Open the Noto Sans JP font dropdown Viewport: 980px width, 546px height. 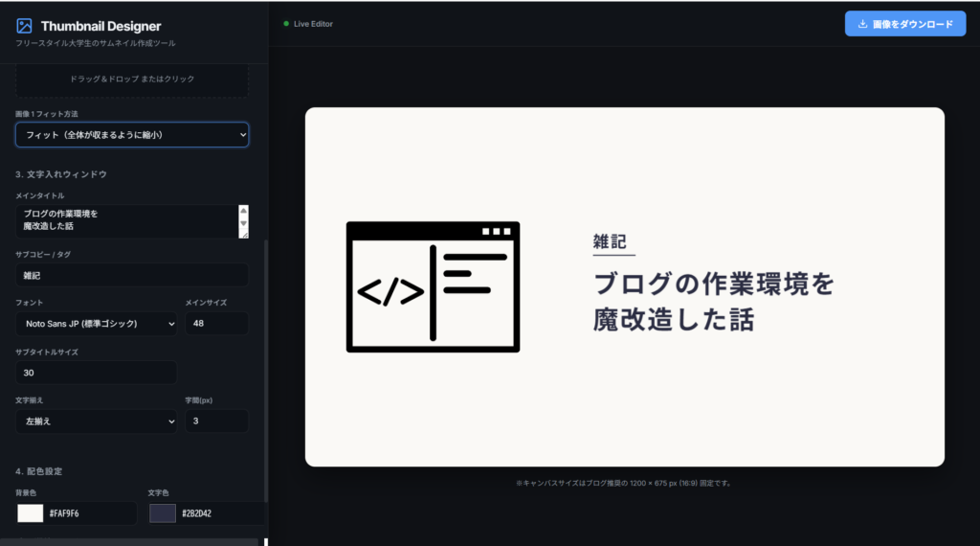point(97,324)
